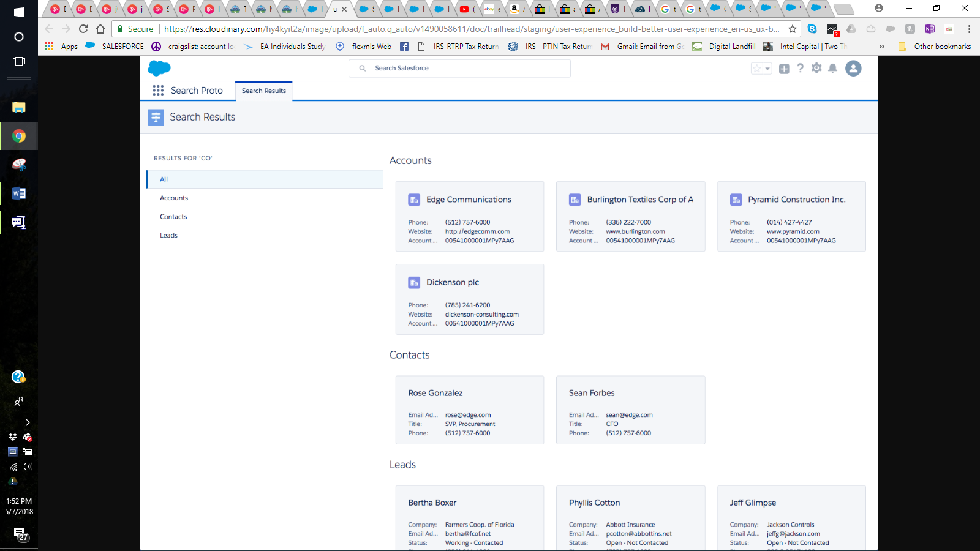Open Chrome's three-dot menu
The width and height of the screenshot is (980, 551).
tap(968, 29)
